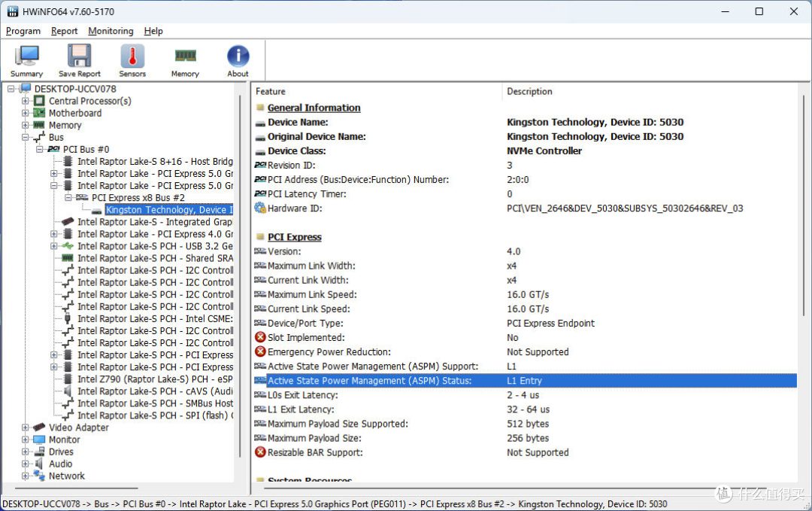Image resolution: width=812 pixels, height=511 pixels.
Task: Open the Sensors thermometer icon
Action: click(x=132, y=56)
